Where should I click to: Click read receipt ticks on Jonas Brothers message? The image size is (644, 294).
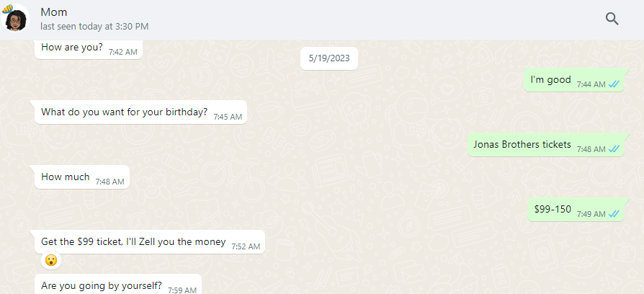[x=614, y=149]
